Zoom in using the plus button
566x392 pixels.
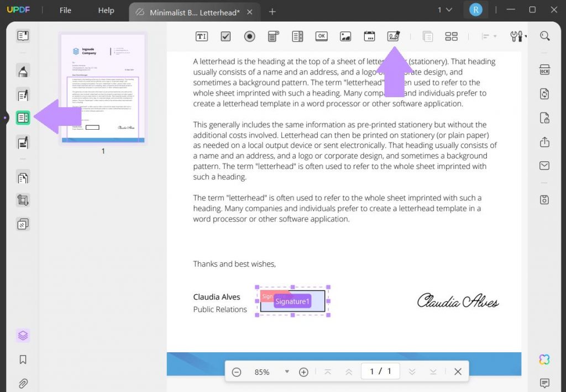tap(303, 372)
